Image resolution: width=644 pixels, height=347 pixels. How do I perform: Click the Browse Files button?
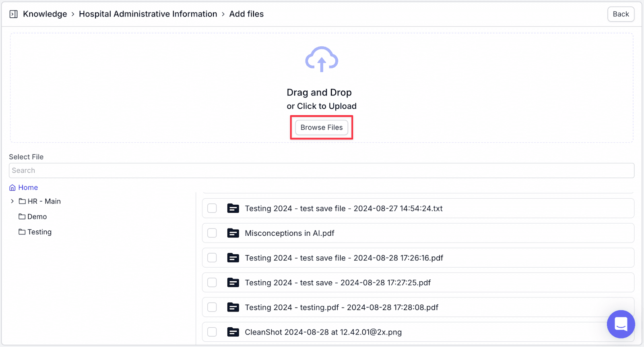click(322, 127)
